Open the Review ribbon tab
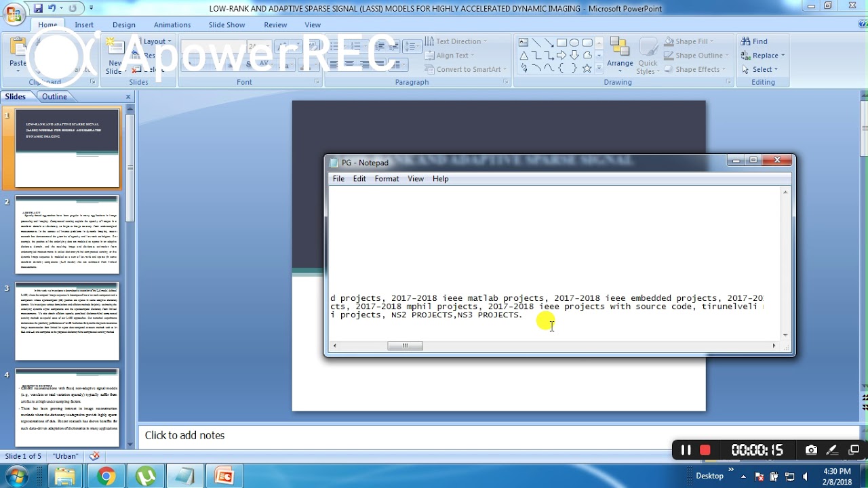The width and height of the screenshot is (868, 488). pos(275,25)
